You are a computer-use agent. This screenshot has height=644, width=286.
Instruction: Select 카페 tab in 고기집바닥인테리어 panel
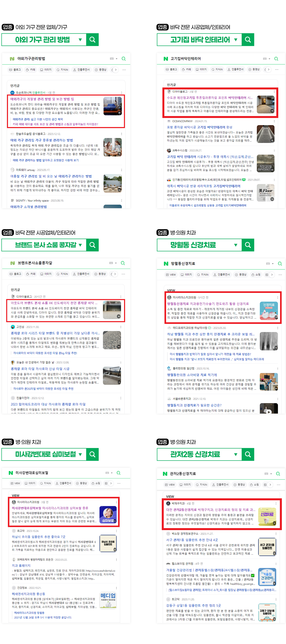186,70
